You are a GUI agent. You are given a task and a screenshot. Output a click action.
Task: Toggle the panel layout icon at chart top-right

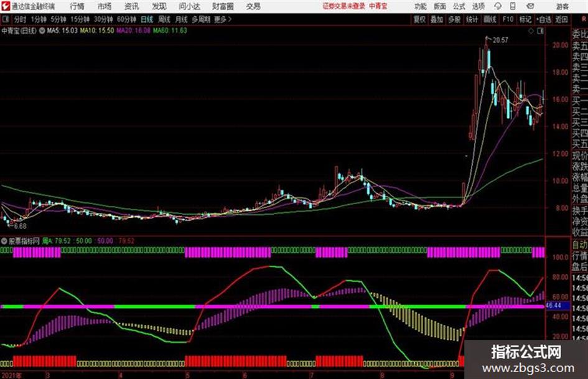coord(540,31)
